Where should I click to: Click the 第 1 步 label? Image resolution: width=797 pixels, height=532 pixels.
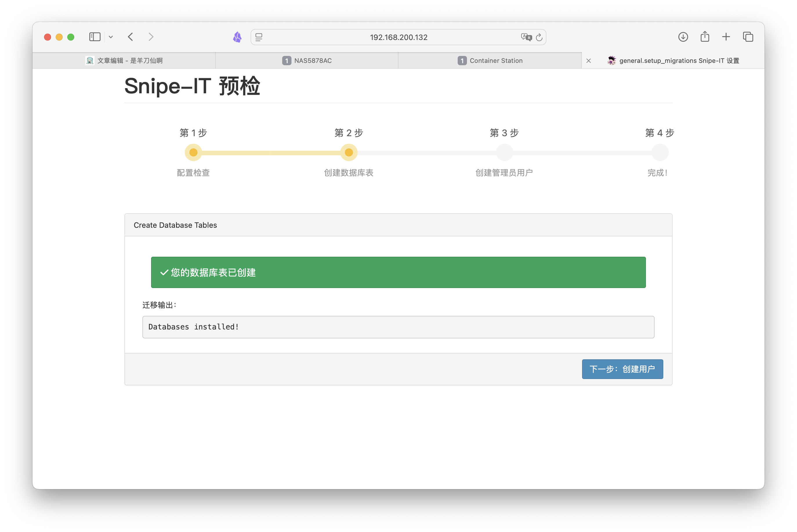193,133
